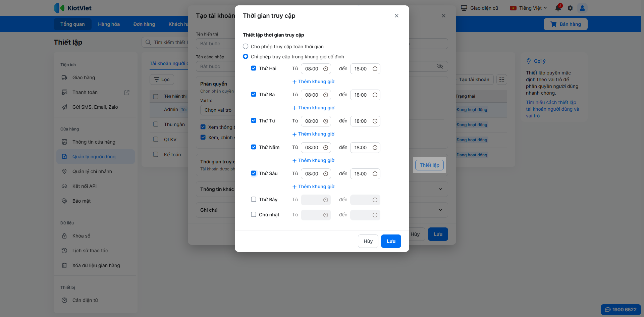Add a time slot for Thứ Hai
Screen dimensions: 644x317
tap(313, 82)
